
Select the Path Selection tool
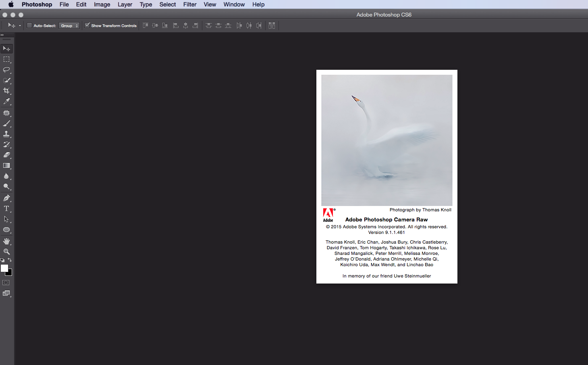tap(6, 219)
